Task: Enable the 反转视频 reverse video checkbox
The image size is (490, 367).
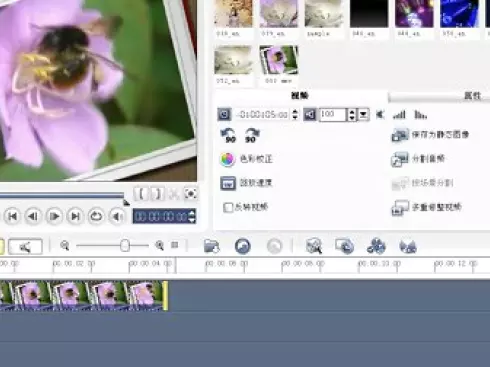Action: pos(228,207)
